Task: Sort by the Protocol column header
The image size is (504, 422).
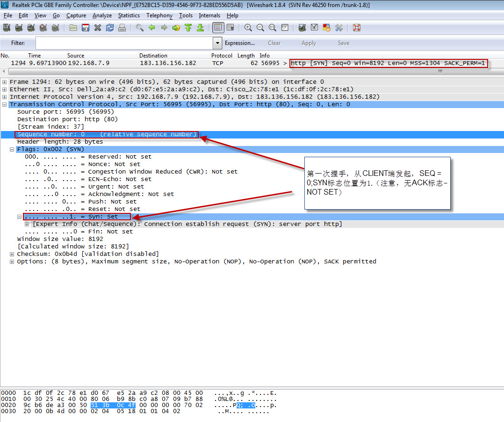Action: click(x=222, y=56)
